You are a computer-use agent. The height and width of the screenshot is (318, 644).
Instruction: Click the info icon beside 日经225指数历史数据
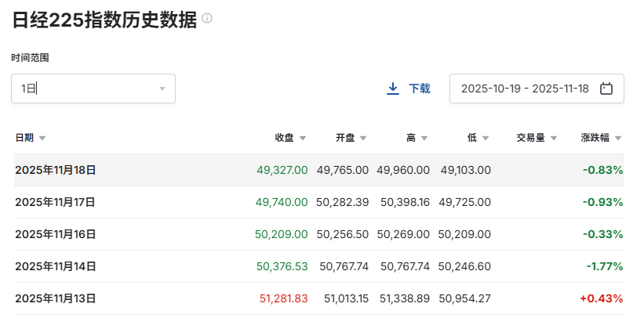pyautogui.click(x=207, y=18)
